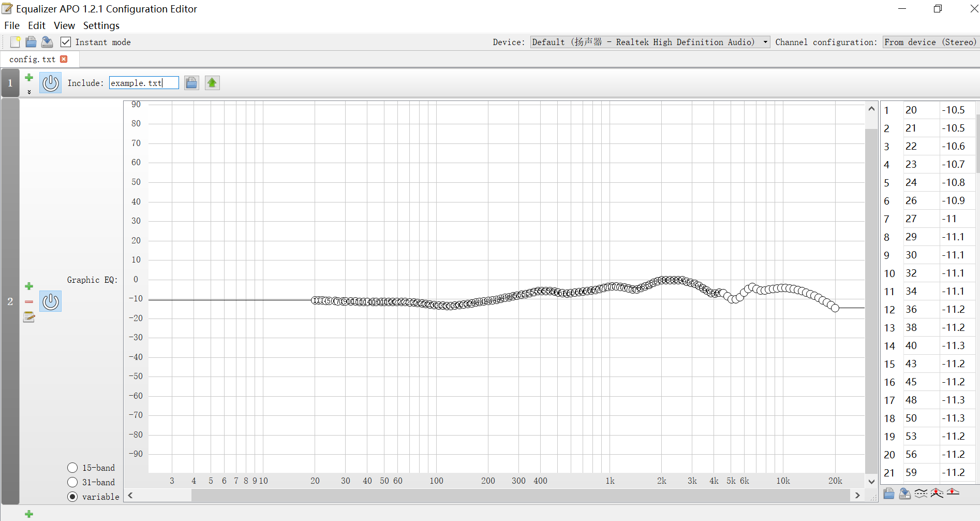Select frequency cell 45 in row 16

[x=922, y=382]
